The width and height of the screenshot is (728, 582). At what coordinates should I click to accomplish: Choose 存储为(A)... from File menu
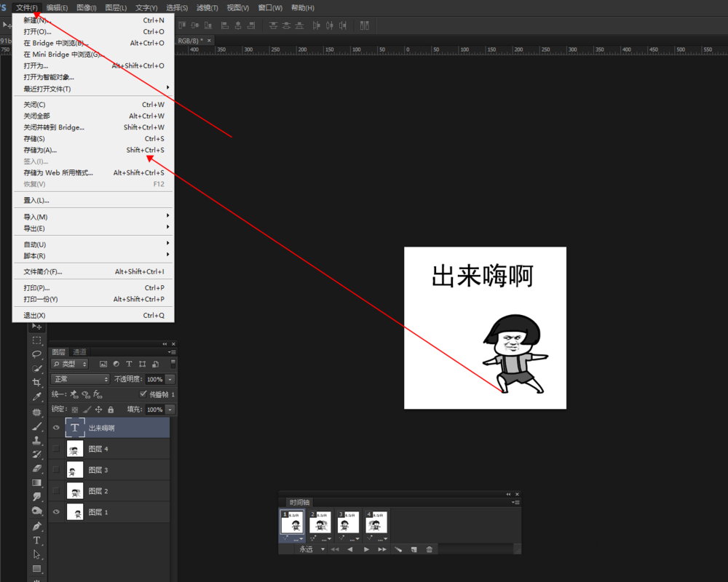pos(93,150)
